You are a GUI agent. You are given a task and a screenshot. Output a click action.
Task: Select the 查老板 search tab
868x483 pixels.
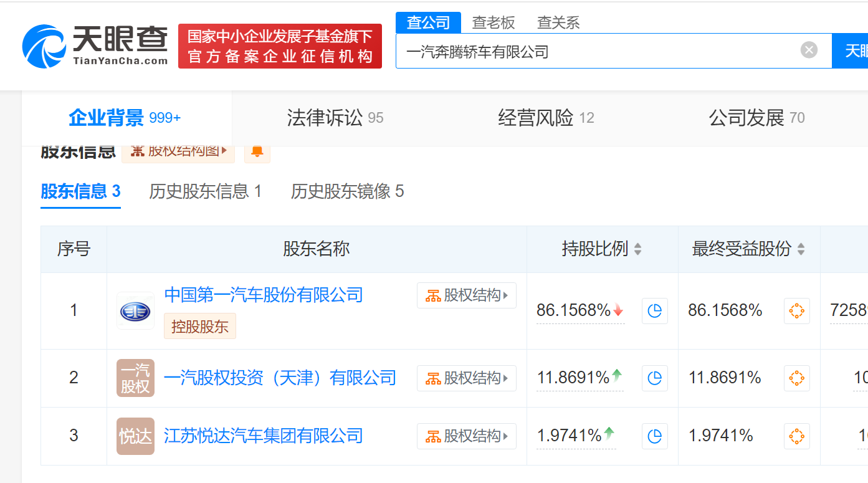pyautogui.click(x=494, y=23)
